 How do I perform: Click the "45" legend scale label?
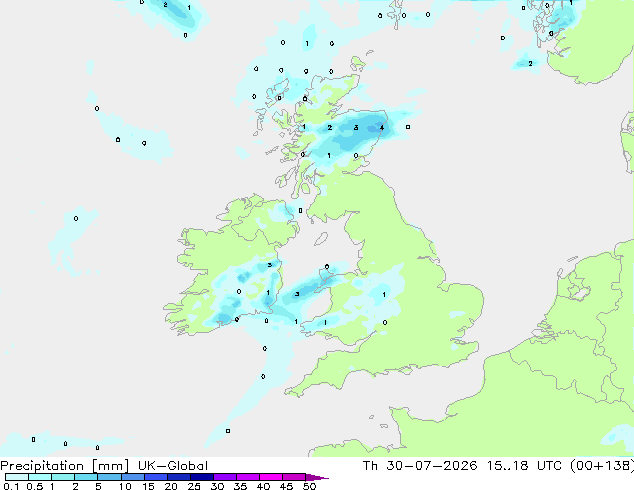[x=286, y=486]
